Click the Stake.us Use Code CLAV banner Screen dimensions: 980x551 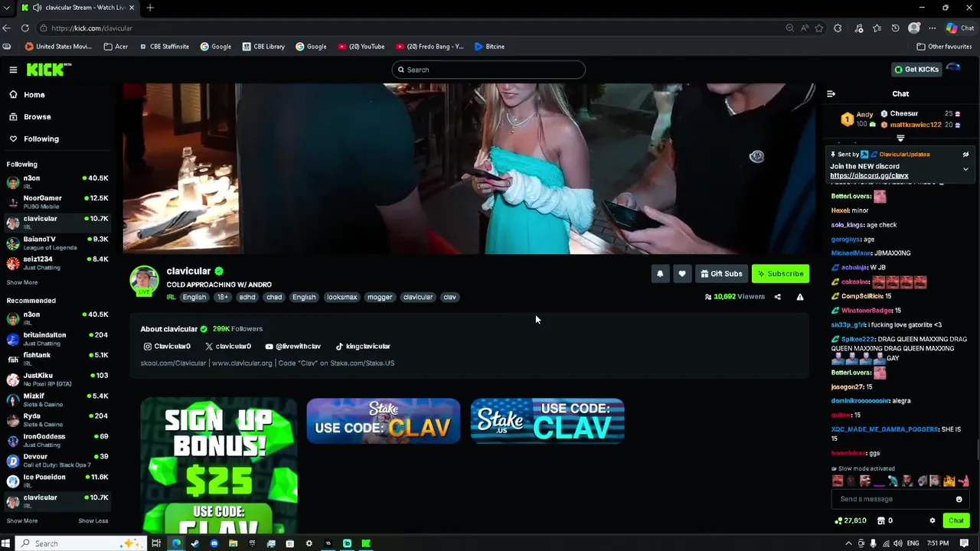547,421
